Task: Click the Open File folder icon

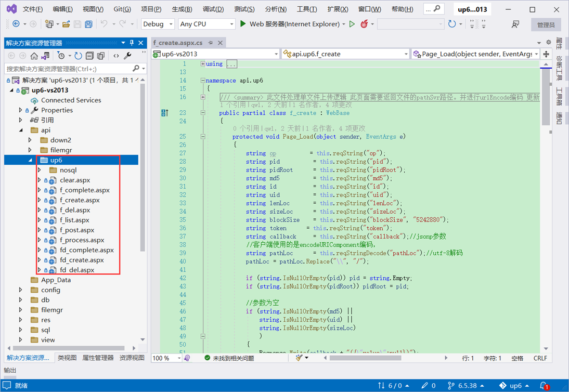Action: (x=66, y=24)
